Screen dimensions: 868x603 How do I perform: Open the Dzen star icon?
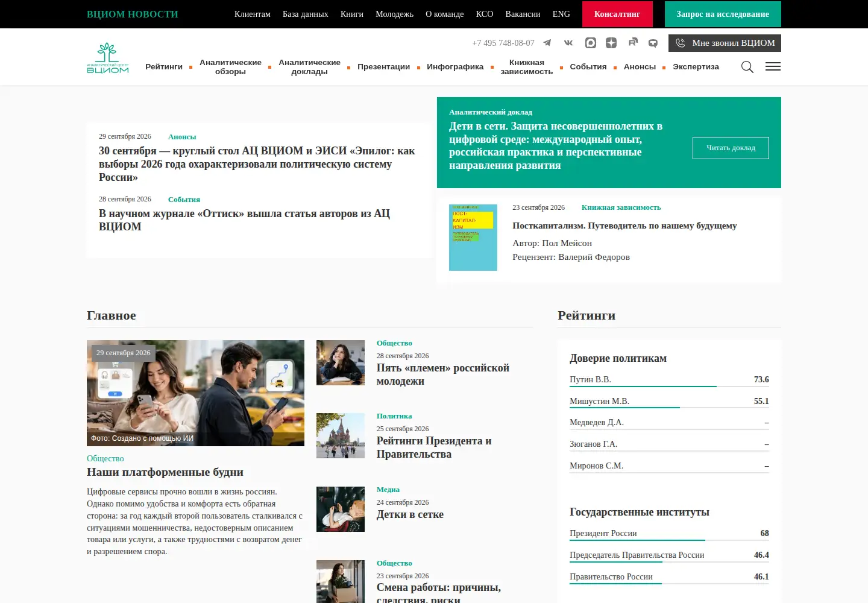(611, 43)
